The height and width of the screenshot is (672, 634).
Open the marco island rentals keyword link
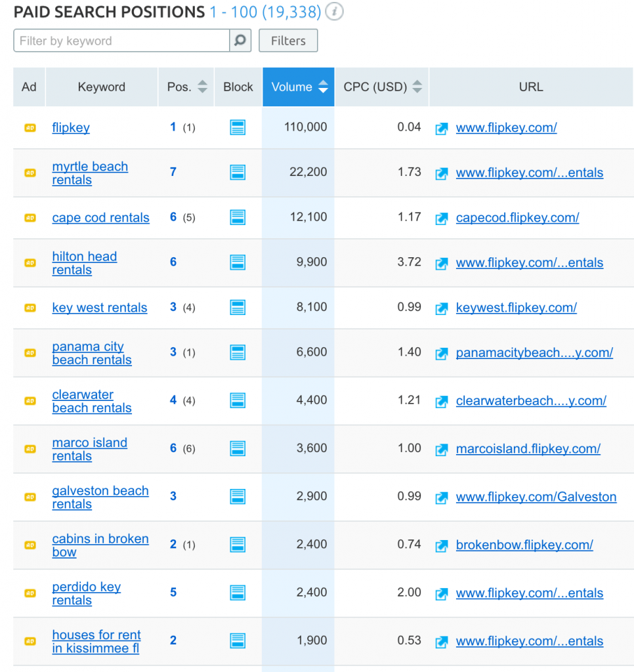pyautogui.click(x=90, y=449)
